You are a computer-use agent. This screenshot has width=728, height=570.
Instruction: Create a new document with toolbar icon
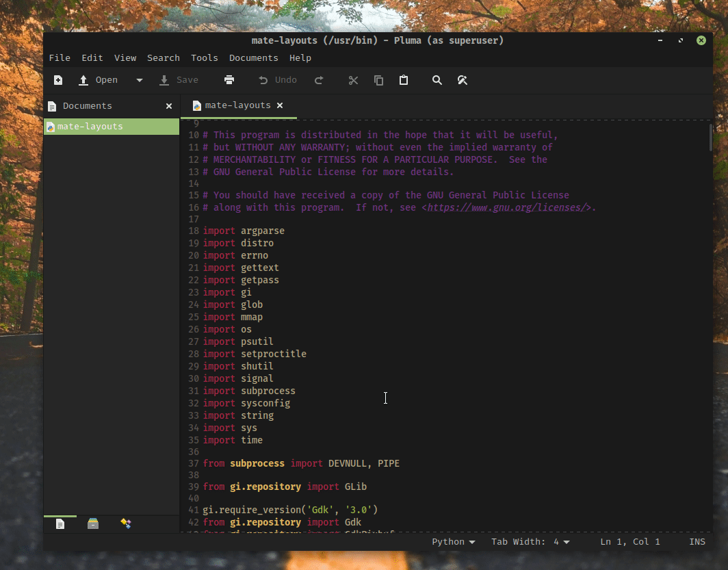(58, 80)
